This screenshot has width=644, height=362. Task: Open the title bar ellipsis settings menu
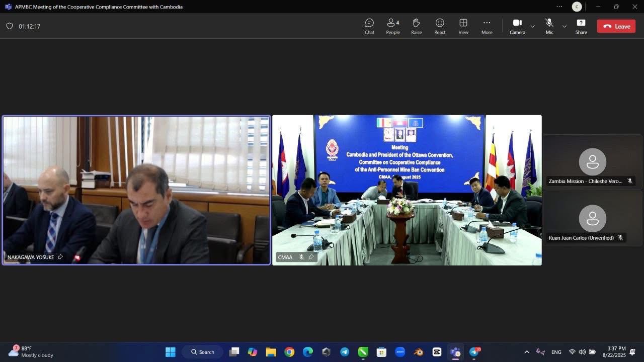pyautogui.click(x=559, y=7)
